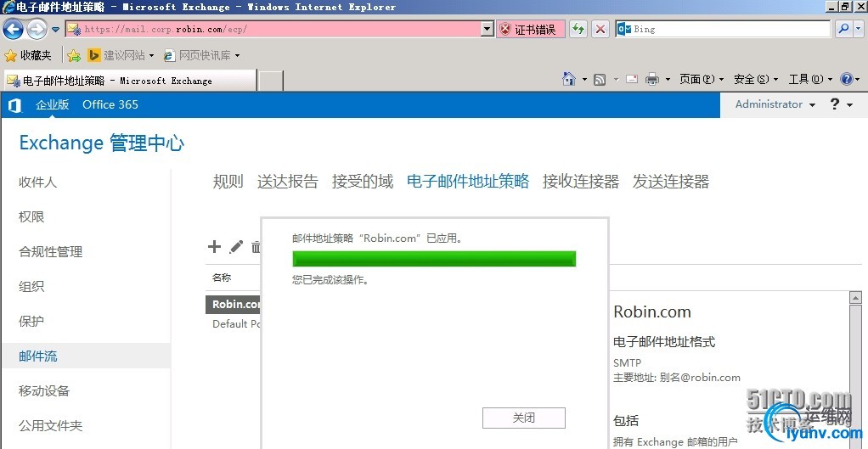Click the Bing search input box
This screenshot has width=868, height=449.
pos(723,30)
